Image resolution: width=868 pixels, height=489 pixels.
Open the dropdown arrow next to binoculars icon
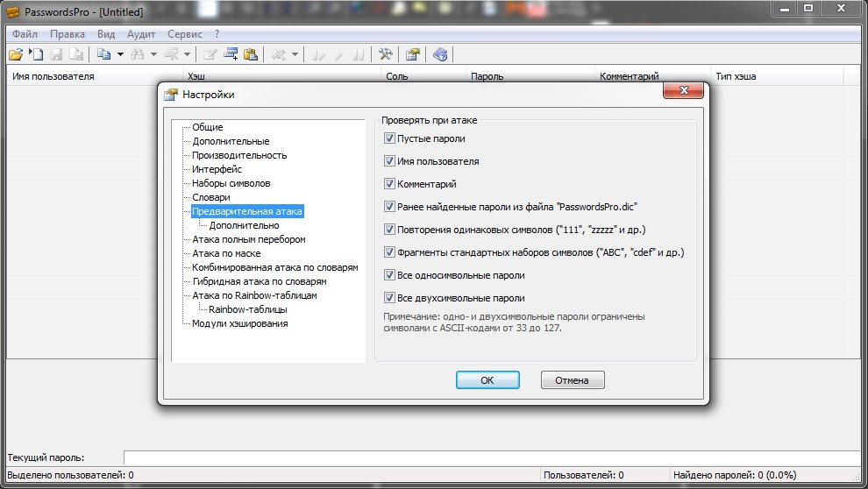tap(153, 54)
